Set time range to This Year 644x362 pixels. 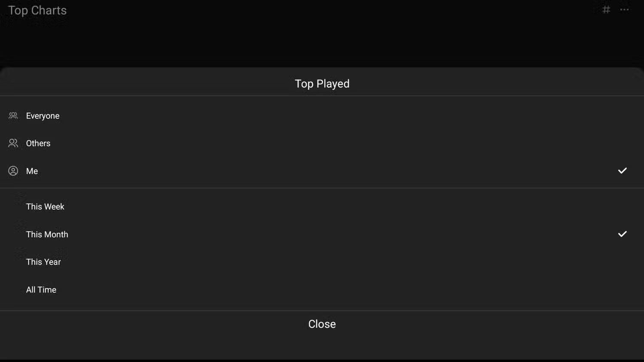click(x=43, y=262)
